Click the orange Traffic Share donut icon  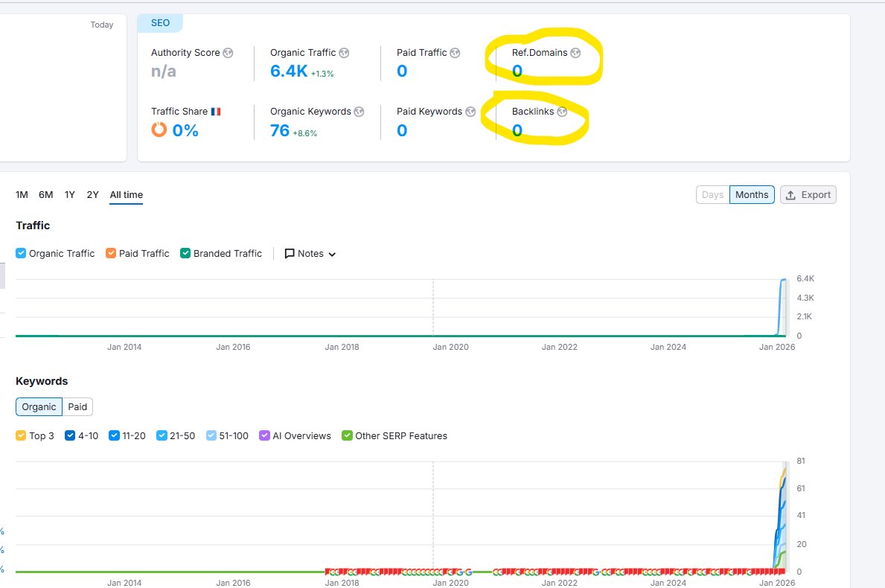tap(159, 130)
